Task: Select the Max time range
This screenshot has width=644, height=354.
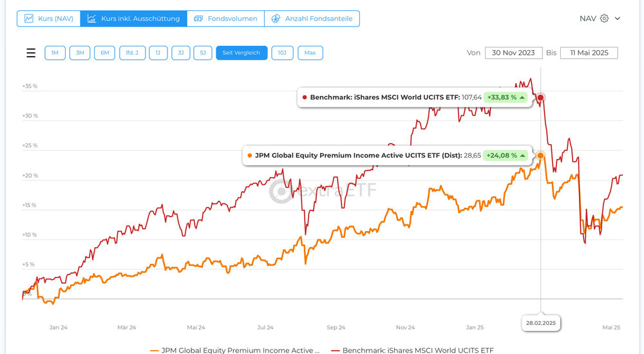Action: click(310, 53)
